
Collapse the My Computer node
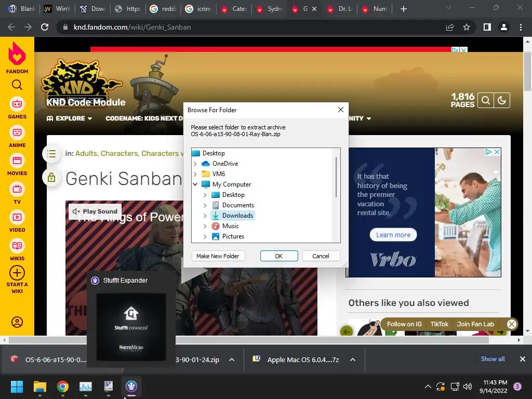(195, 184)
